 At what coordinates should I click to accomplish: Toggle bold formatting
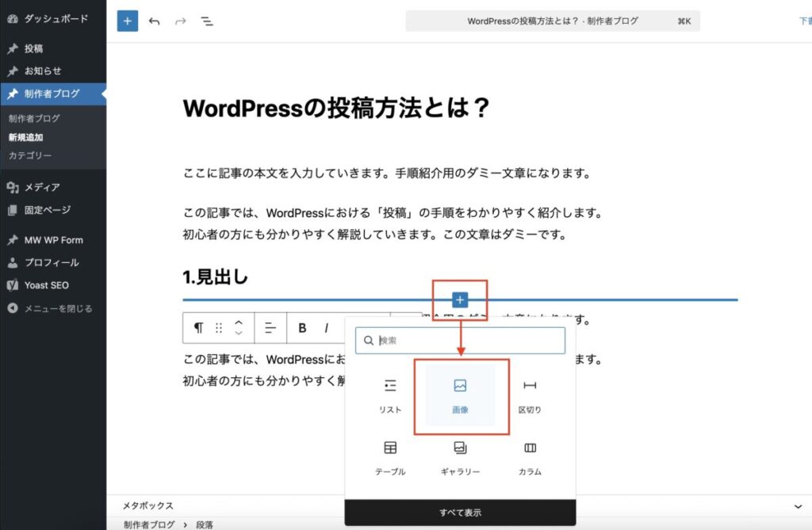[302, 328]
